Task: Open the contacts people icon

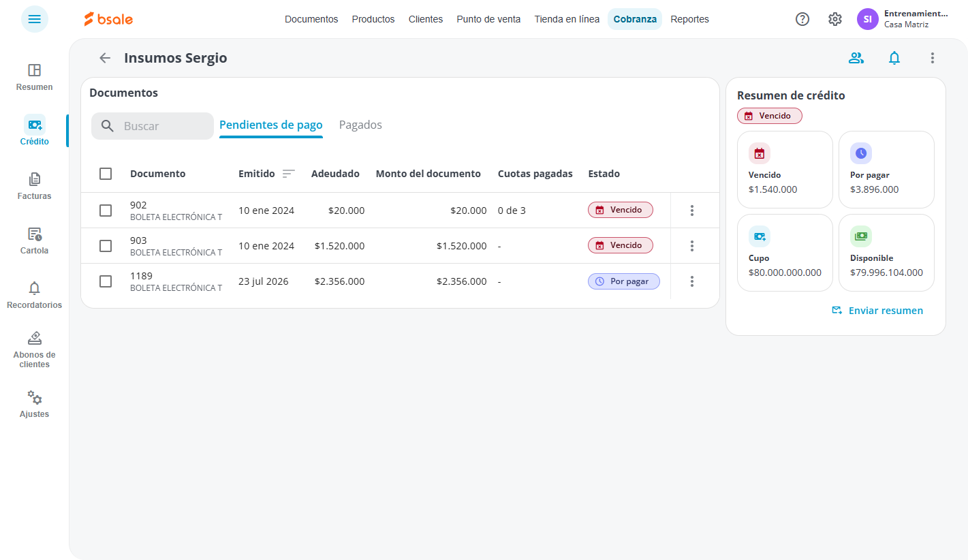Action: 856,58
